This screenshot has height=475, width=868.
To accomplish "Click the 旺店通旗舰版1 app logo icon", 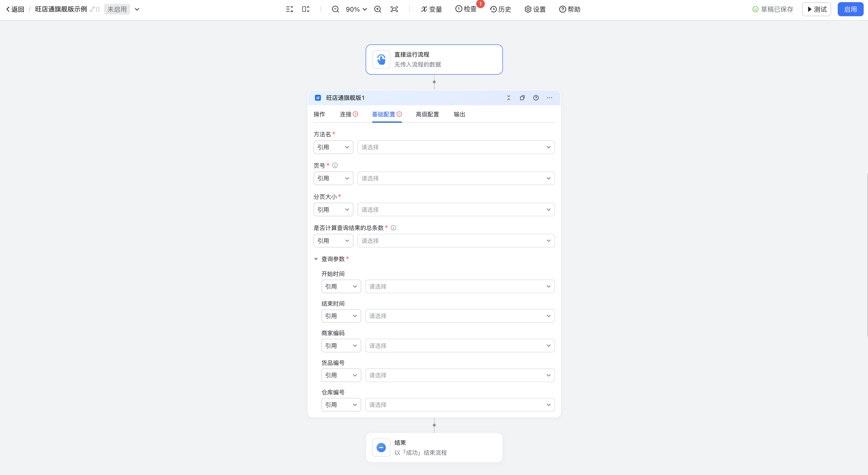I will point(318,98).
